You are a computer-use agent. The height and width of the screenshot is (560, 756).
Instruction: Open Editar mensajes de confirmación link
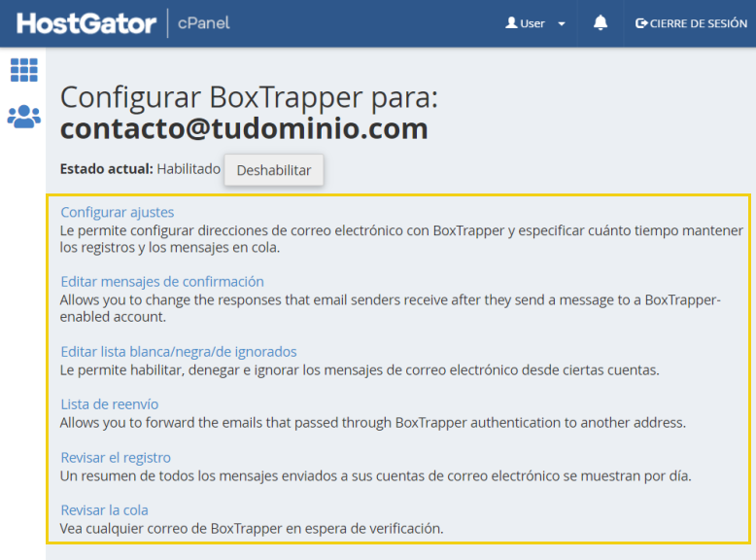[x=162, y=281]
